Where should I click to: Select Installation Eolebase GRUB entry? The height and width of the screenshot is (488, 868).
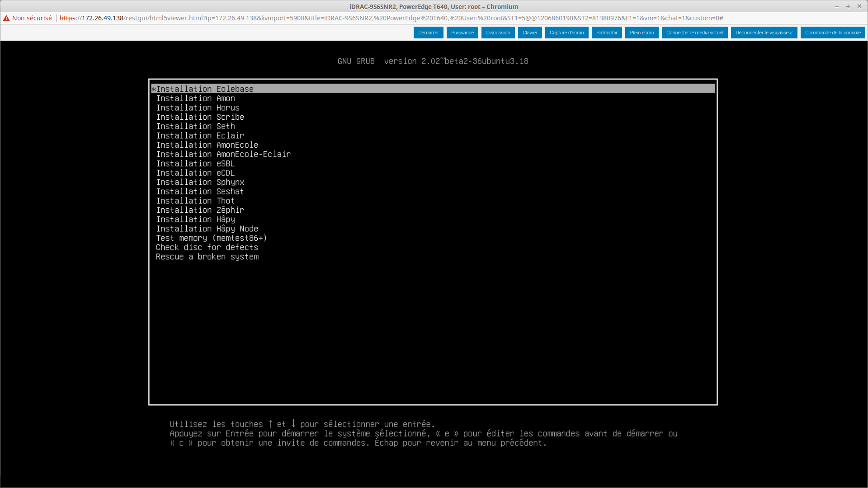pyautogui.click(x=205, y=89)
